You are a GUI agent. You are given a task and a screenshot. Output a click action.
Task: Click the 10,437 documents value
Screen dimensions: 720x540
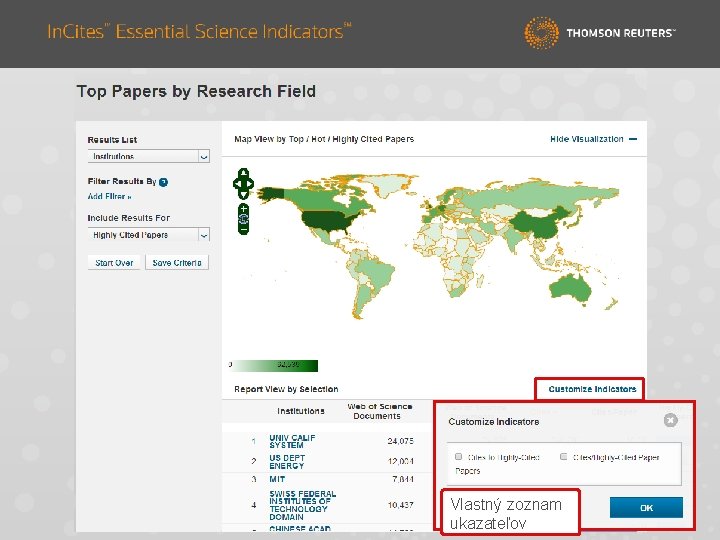point(400,505)
